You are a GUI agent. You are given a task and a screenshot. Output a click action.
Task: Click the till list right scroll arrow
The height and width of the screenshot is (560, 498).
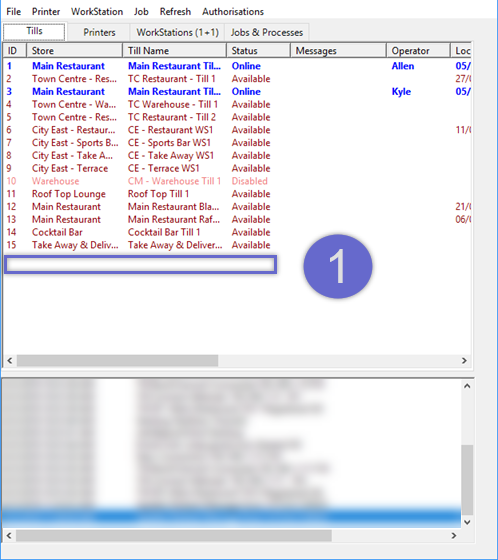pyautogui.click(x=464, y=361)
